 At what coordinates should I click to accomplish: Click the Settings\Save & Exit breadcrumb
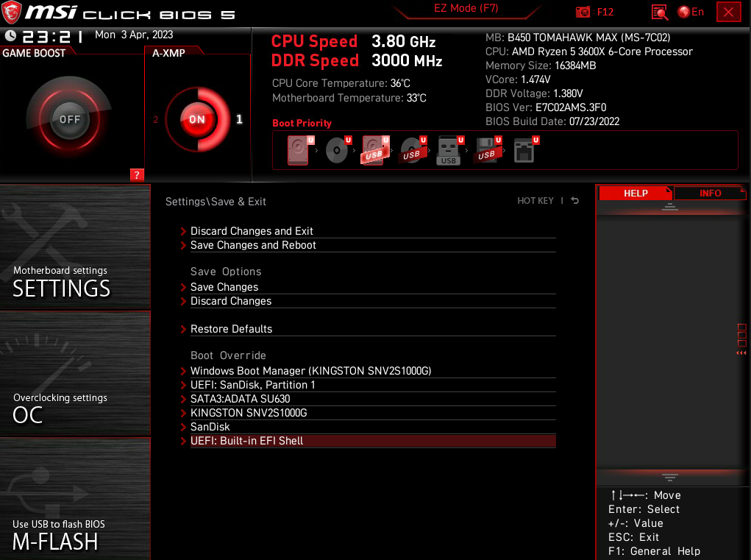[x=216, y=202]
